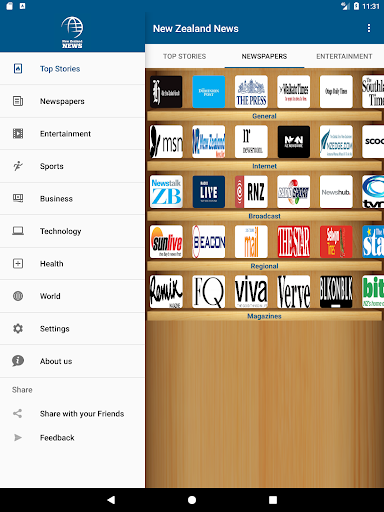The image size is (384, 512).
Task: Open Settings from the drawer
Action: (x=72, y=329)
